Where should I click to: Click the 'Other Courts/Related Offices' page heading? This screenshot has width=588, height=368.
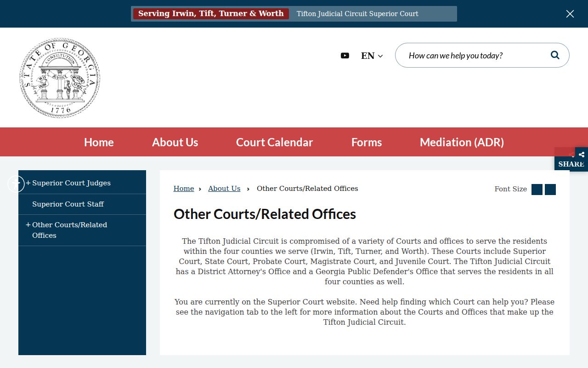(x=265, y=214)
